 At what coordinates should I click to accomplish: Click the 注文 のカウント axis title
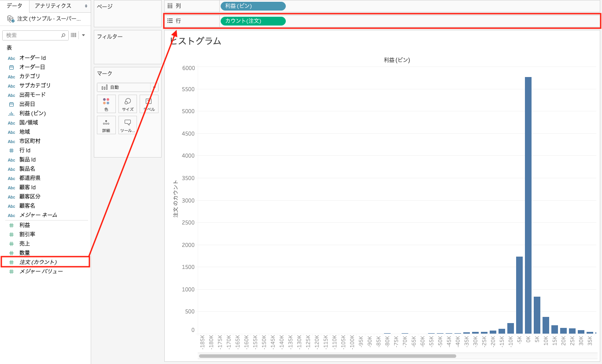(176, 198)
